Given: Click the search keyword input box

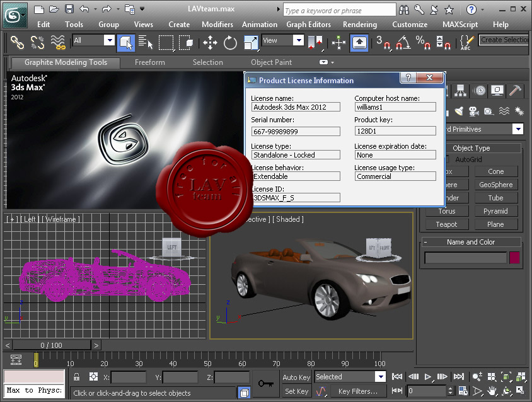Looking at the screenshot, I should pyautogui.click(x=340, y=10).
